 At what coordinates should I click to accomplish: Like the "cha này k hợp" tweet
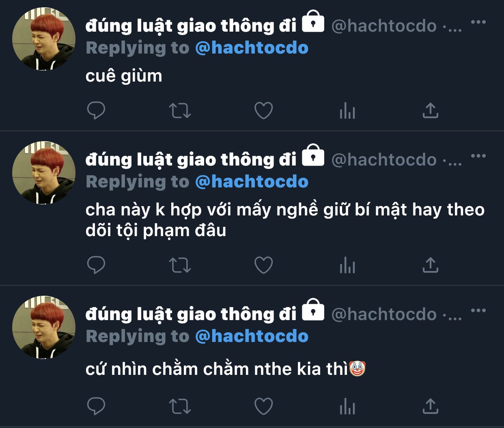pyautogui.click(x=263, y=266)
